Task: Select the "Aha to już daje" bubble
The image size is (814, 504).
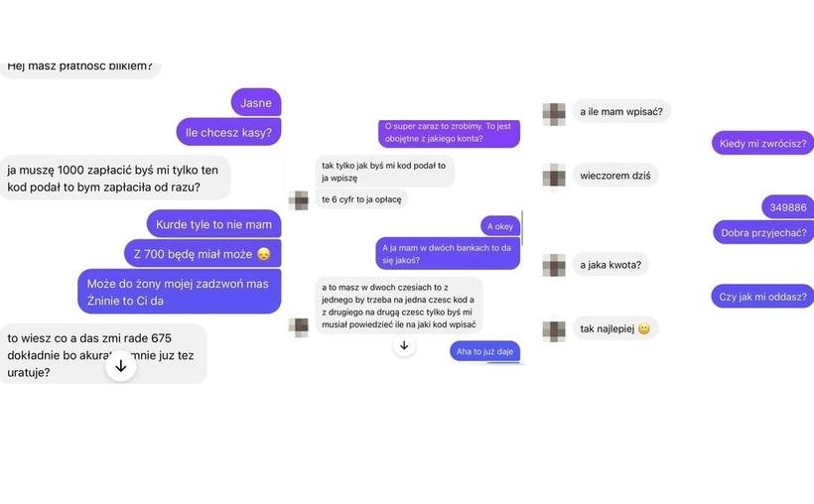Action: pyautogui.click(x=484, y=351)
